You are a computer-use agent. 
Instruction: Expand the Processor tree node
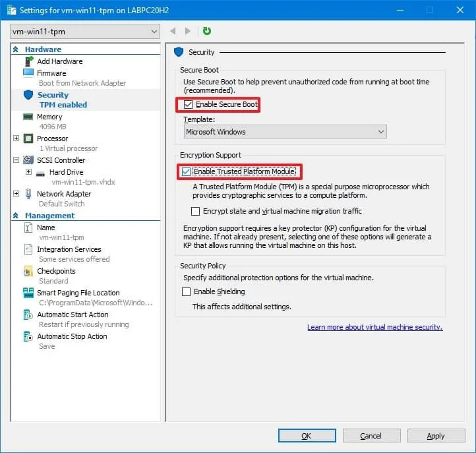pos(16,138)
